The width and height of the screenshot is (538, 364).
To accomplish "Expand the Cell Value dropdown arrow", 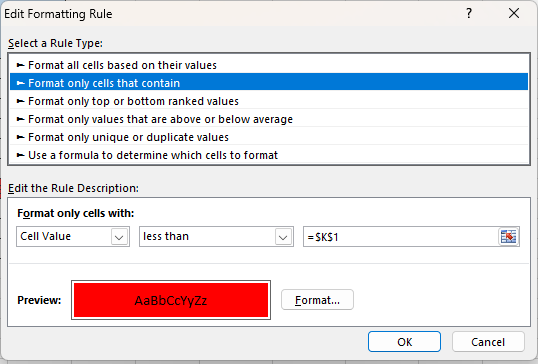I will pos(119,237).
